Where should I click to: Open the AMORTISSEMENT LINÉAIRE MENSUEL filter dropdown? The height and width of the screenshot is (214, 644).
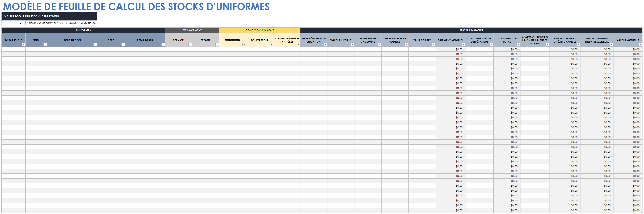tap(611, 45)
